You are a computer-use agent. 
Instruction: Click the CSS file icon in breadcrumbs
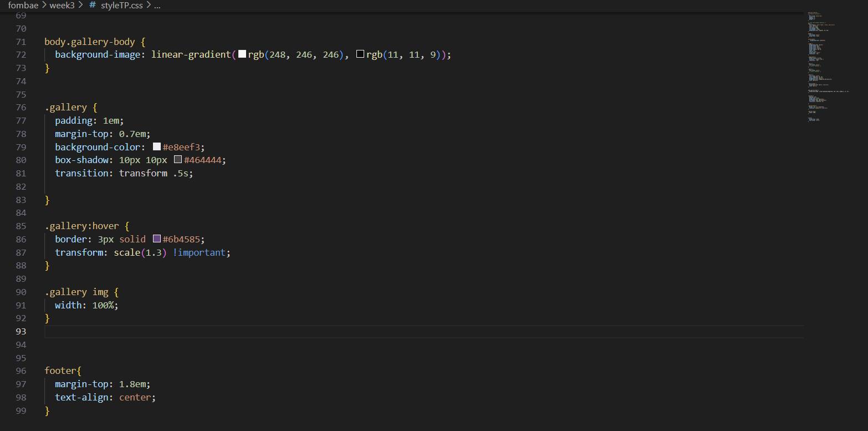(x=92, y=5)
